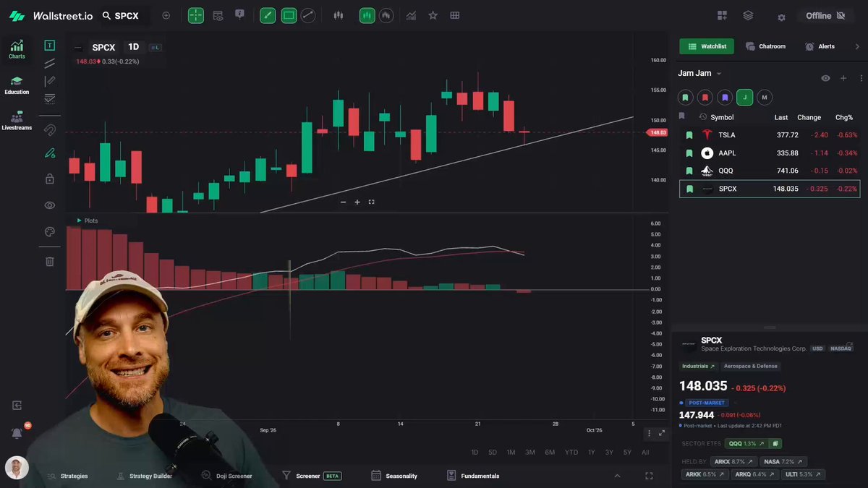Open the grid layout icon

[454, 15]
